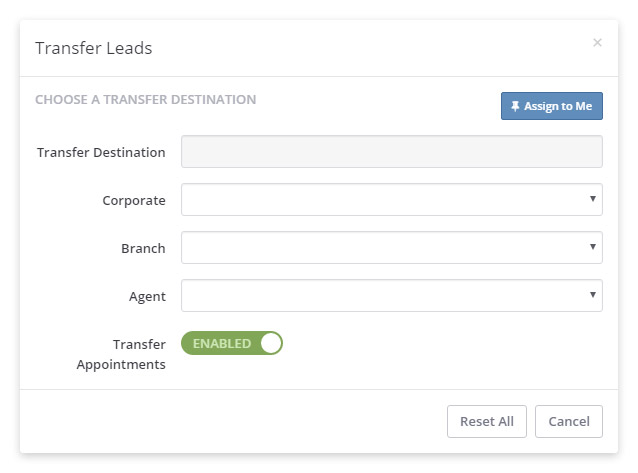638x473 pixels.
Task: Click the Corporate field label
Action: (134, 200)
